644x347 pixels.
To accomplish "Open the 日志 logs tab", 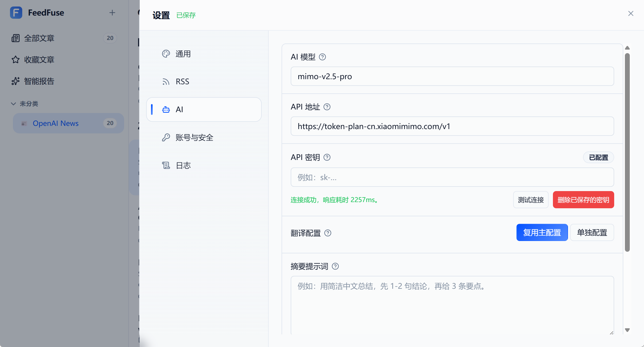I will [x=204, y=165].
